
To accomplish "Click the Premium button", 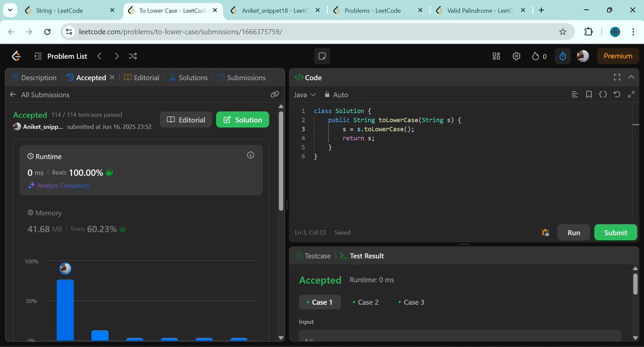I will [x=618, y=56].
